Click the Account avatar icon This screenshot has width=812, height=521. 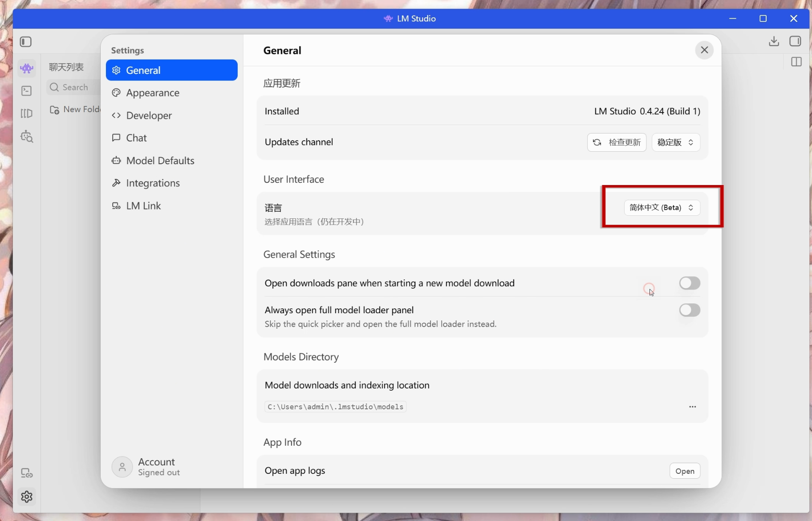(122, 467)
